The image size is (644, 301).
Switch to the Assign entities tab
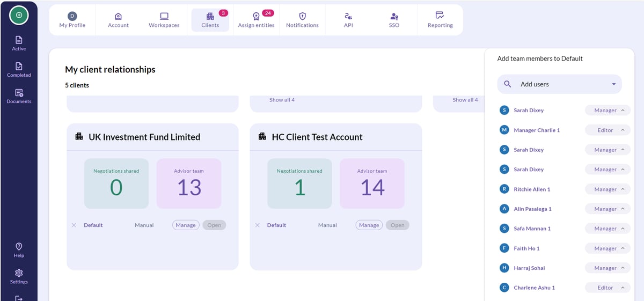click(x=256, y=20)
